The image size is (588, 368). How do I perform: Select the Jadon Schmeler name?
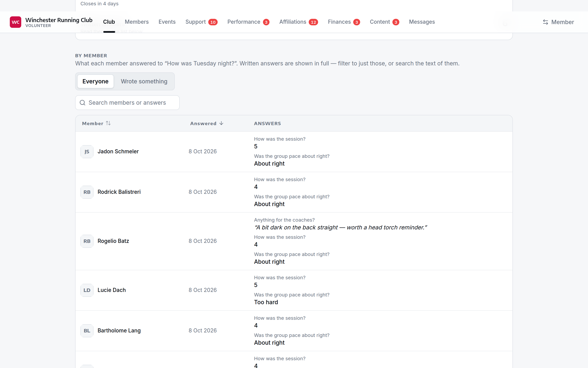pyautogui.click(x=118, y=151)
